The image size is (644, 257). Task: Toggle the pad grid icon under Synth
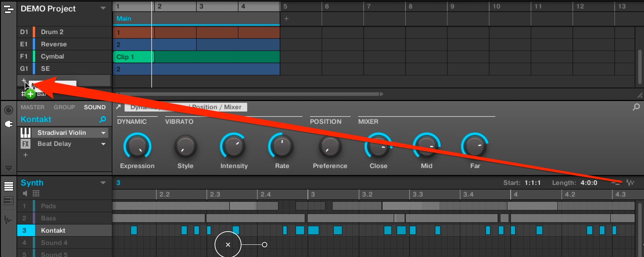point(36,193)
